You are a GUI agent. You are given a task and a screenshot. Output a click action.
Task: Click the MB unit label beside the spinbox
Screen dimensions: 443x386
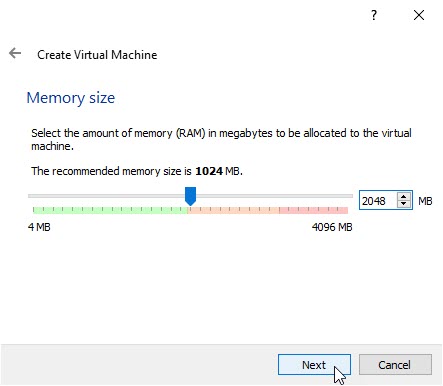click(425, 201)
